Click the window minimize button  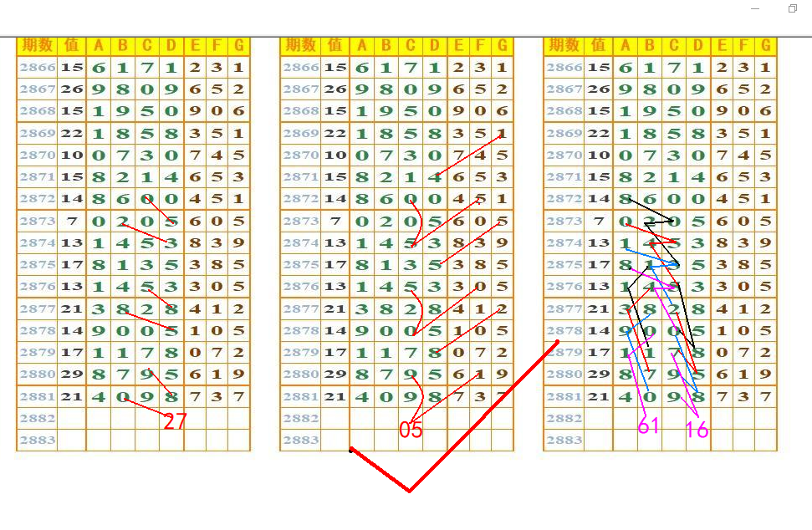(x=755, y=9)
